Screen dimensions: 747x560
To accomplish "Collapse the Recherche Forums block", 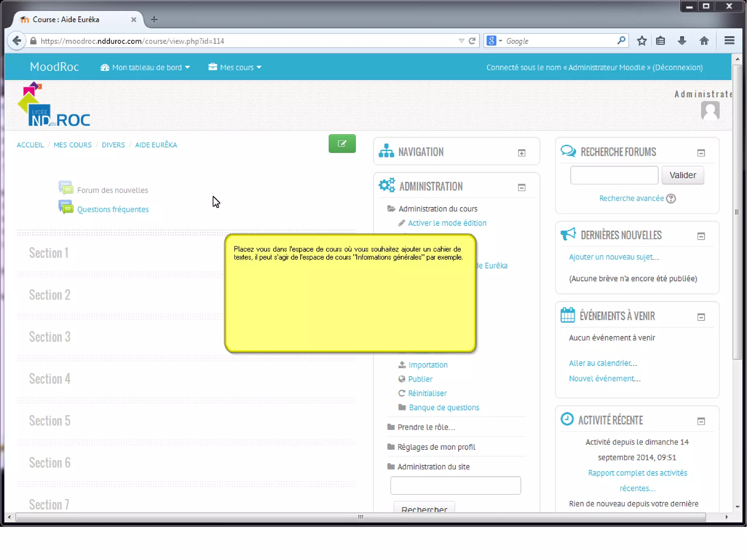I will 701,153.
